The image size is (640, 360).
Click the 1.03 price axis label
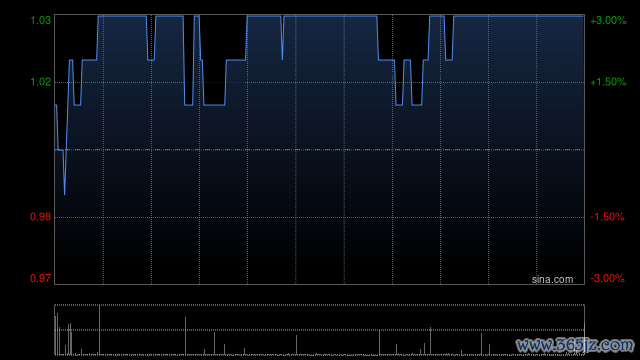(41, 20)
